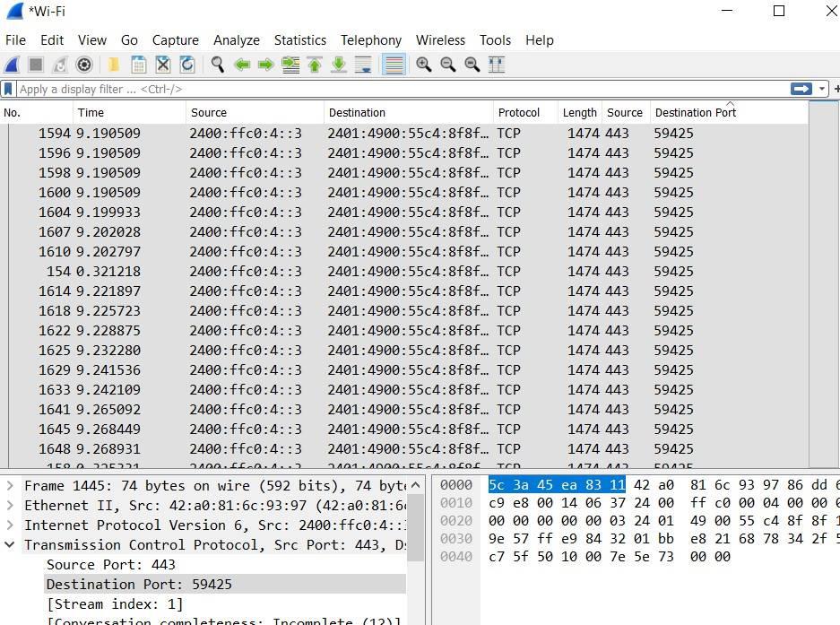The height and width of the screenshot is (625, 840).
Task: Add display filter expression plus button
Action: tap(836, 89)
